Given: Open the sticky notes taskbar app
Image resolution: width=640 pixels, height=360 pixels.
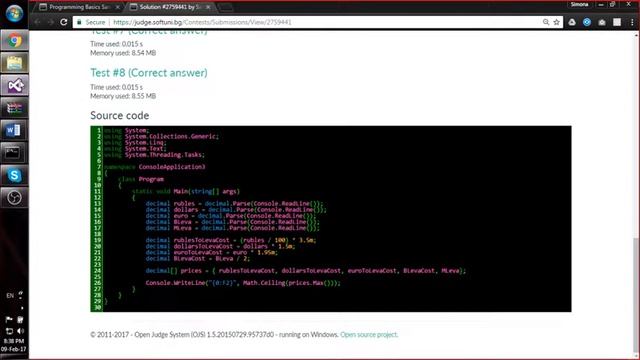Looking at the screenshot, I should click(x=14, y=63).
